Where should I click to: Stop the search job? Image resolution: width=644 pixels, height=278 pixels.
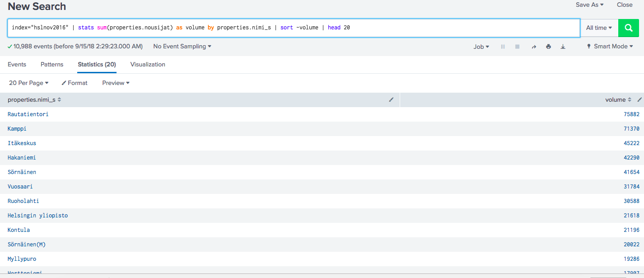517,46
